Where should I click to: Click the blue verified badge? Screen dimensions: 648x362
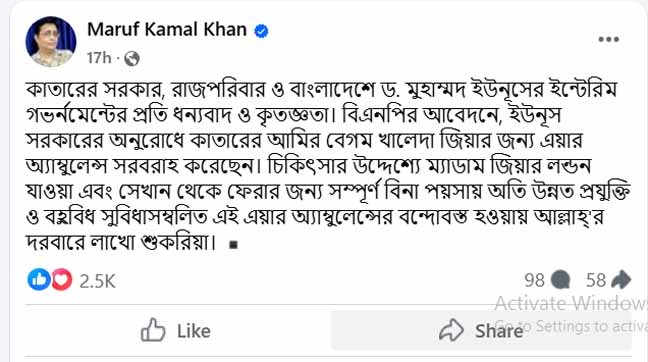tap(261, 31)
